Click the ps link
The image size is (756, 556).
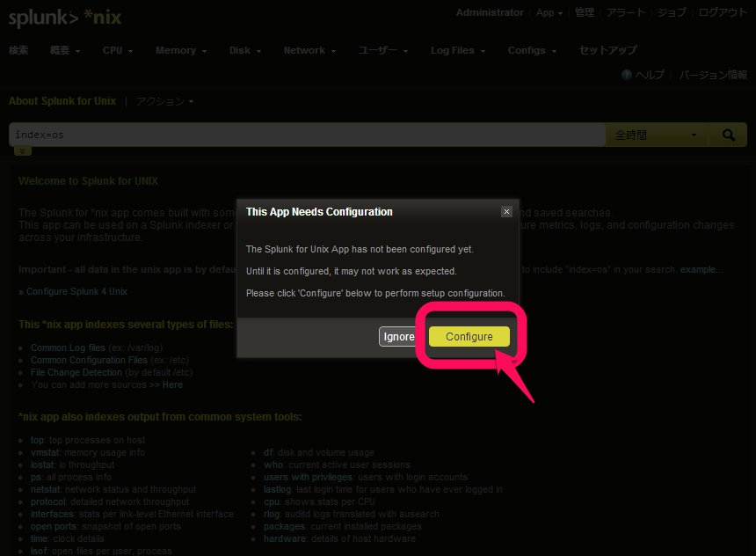pyautogui.click(x=36, y=478)
